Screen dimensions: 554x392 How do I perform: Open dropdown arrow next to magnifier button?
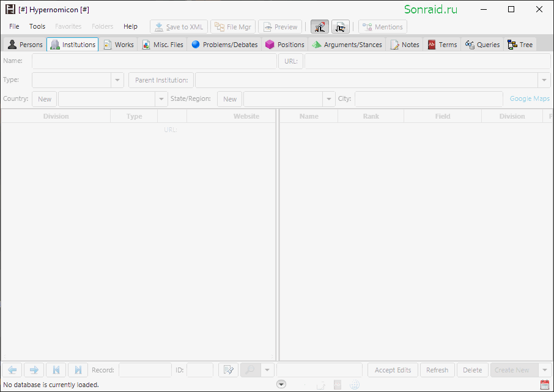tap(267, 370)
